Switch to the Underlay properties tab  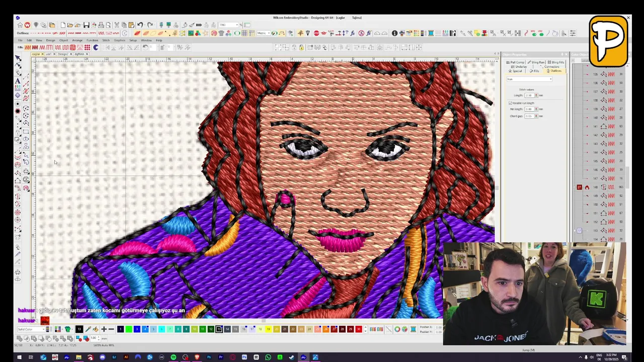[519, 67]
